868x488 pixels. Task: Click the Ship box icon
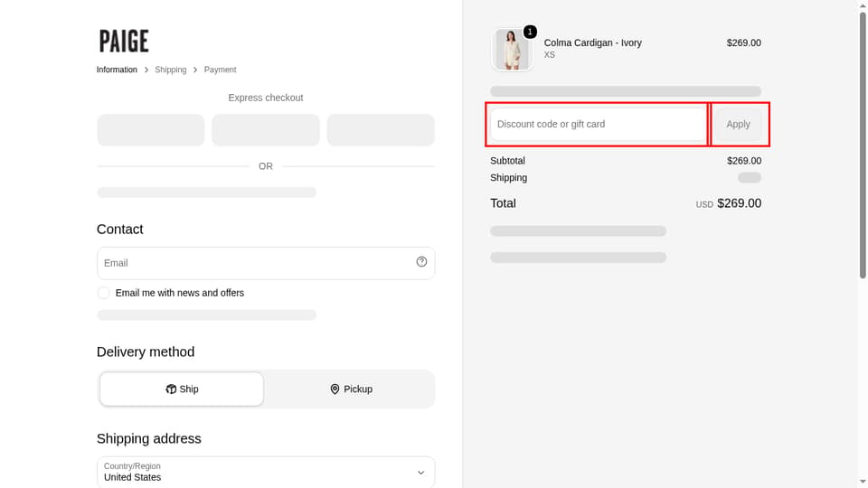click(171, 389)
